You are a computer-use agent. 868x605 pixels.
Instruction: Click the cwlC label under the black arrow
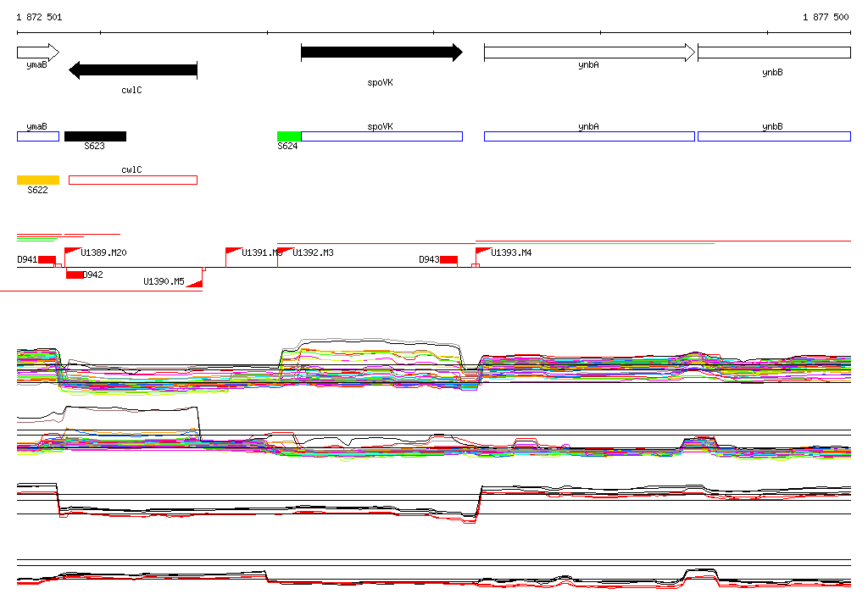click(x=131, y=90)
